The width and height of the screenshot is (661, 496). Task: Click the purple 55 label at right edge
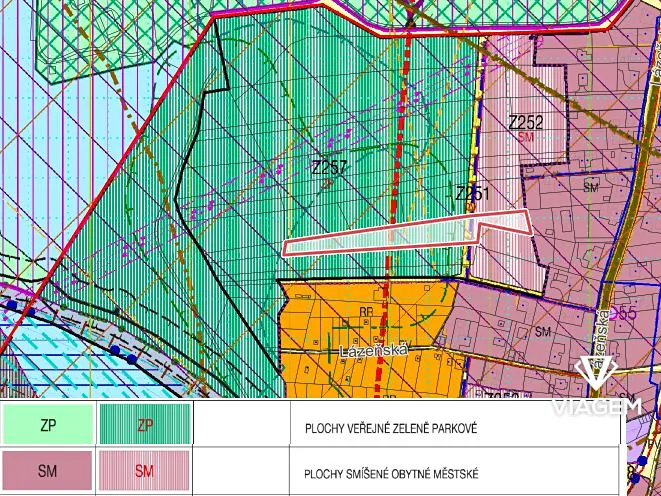(x=628, y=313)
